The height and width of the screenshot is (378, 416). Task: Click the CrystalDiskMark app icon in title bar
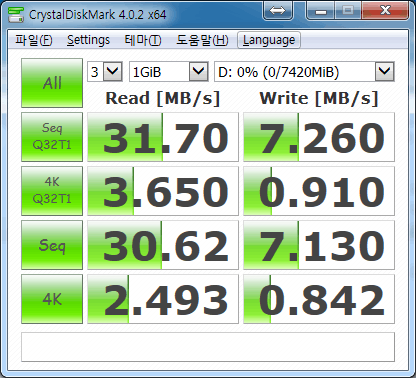[16, 14]
